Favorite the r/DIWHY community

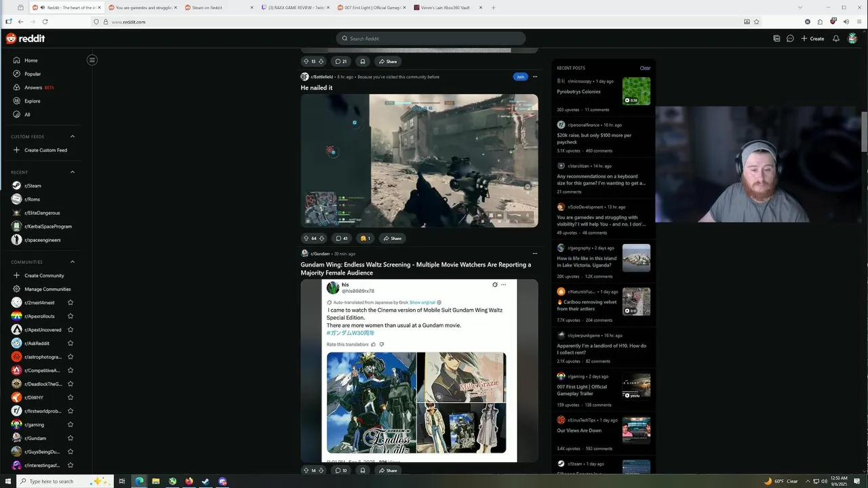pos(71,398)
